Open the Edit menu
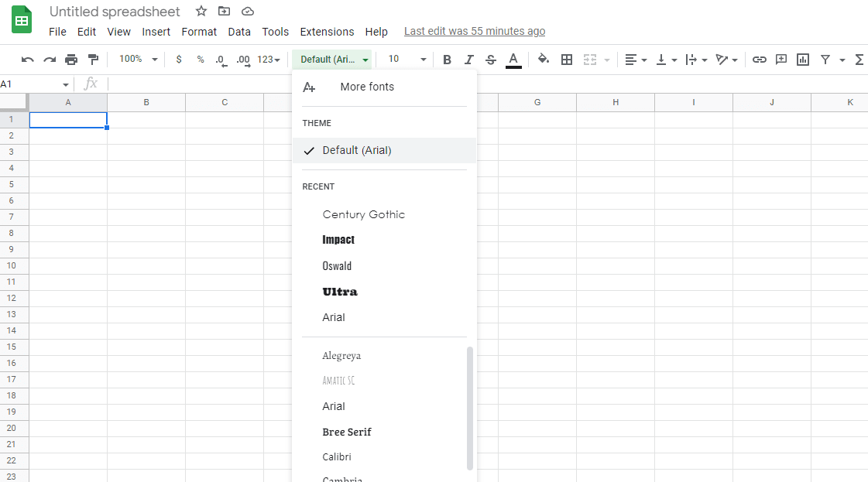This screenshot has width=868, height=482. tap(87, 32)
